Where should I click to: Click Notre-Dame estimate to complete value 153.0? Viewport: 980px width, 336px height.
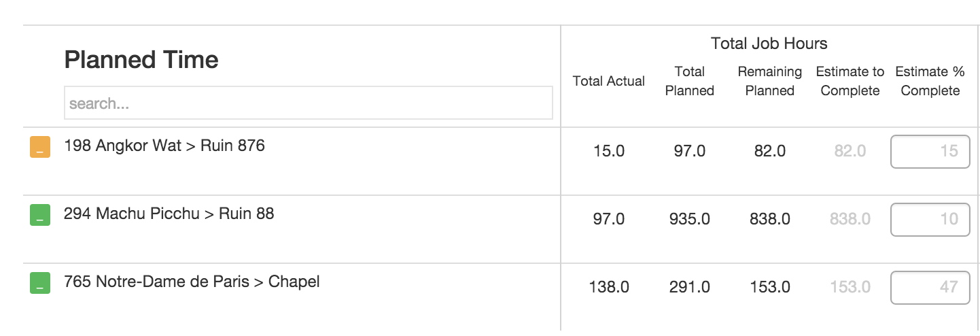tap(850, 287)
